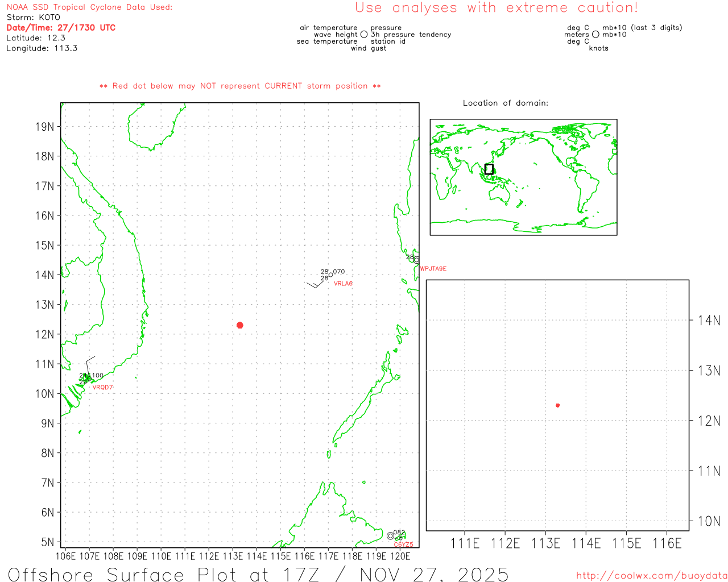The width and height of the screenshot is (728, 582).
Task: Open the coolwx.com/buoydata link
Action: click(x=651, y=576)
